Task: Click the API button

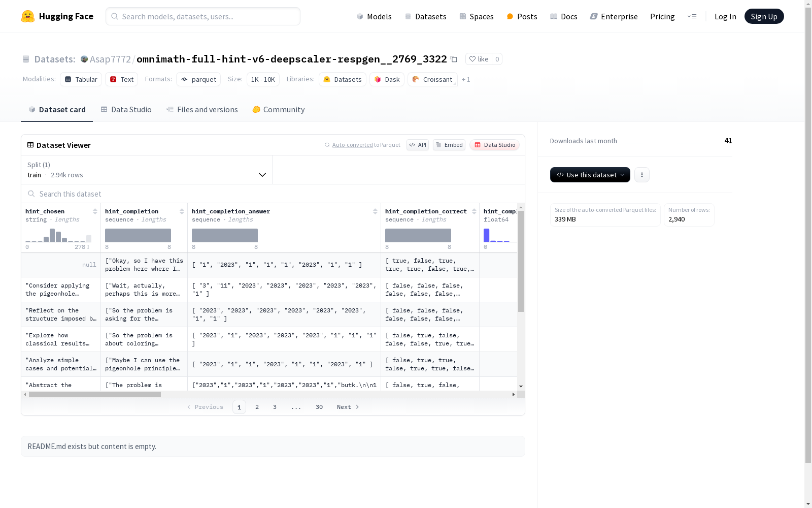Action: pyautogui.click(x=418, y=145)
